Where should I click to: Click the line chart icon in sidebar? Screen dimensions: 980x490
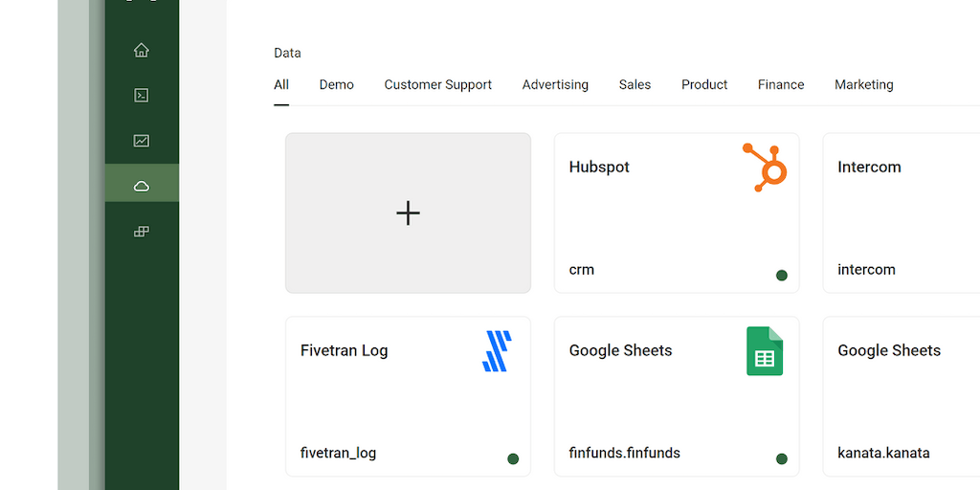tap(142, 141)
